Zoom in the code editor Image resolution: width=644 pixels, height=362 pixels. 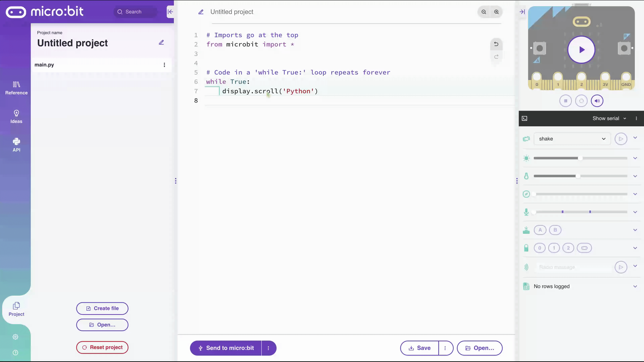point(496,12)
